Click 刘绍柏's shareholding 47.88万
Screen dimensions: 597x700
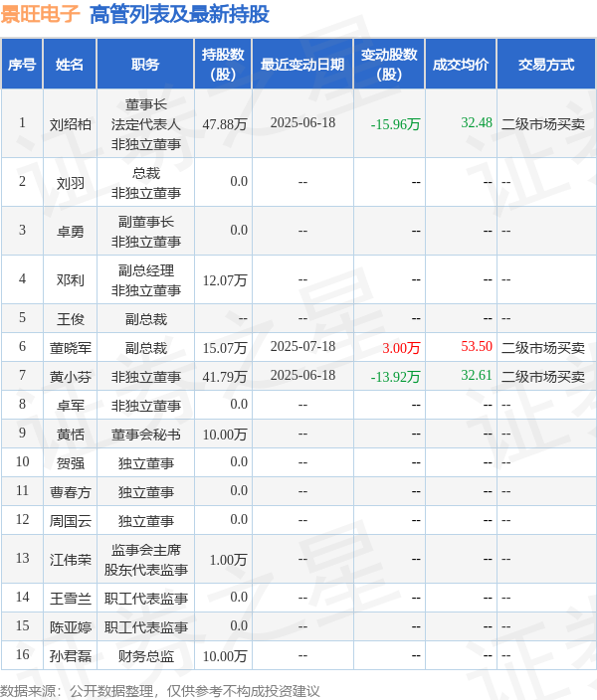[x=225, y=124]
